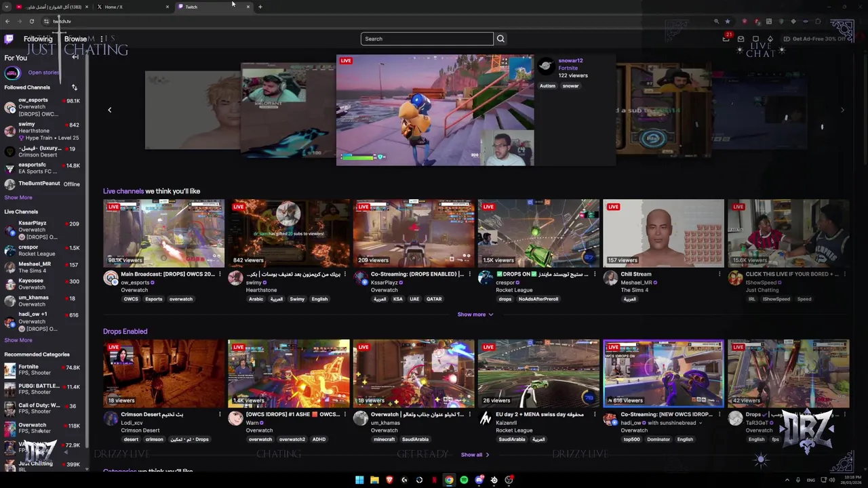The width and height of the screenshot is (868, 488).
Task: Open the Whispers chat bubble icon
Action: (755, 39)
